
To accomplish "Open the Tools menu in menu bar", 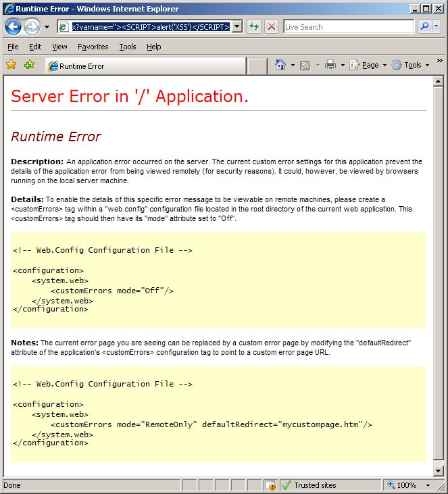I will pyautogui.click(x=127, y=47).
